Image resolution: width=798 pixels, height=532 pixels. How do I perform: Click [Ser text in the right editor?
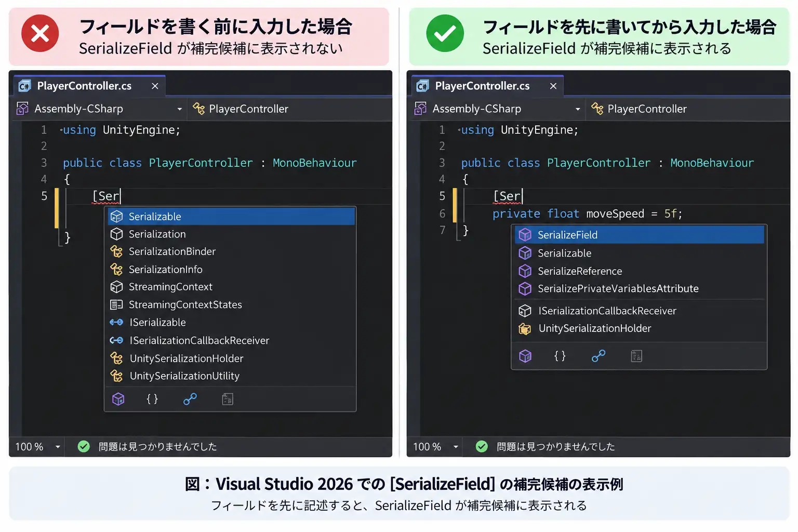pos(507,196)
